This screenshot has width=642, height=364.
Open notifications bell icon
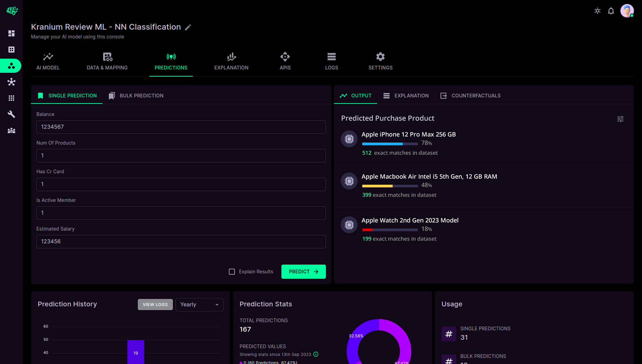click(611, 11)
